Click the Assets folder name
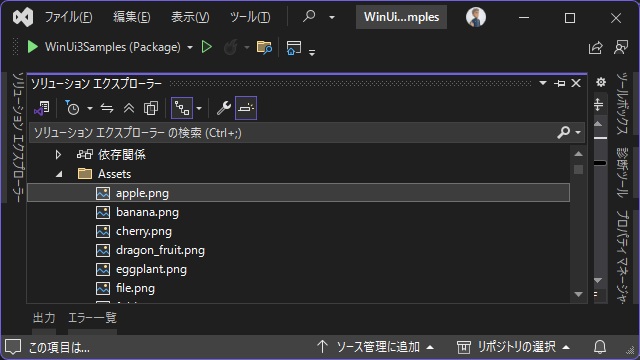Image resolution: width=640 pixels, height=360 pixels. point(114,174)
